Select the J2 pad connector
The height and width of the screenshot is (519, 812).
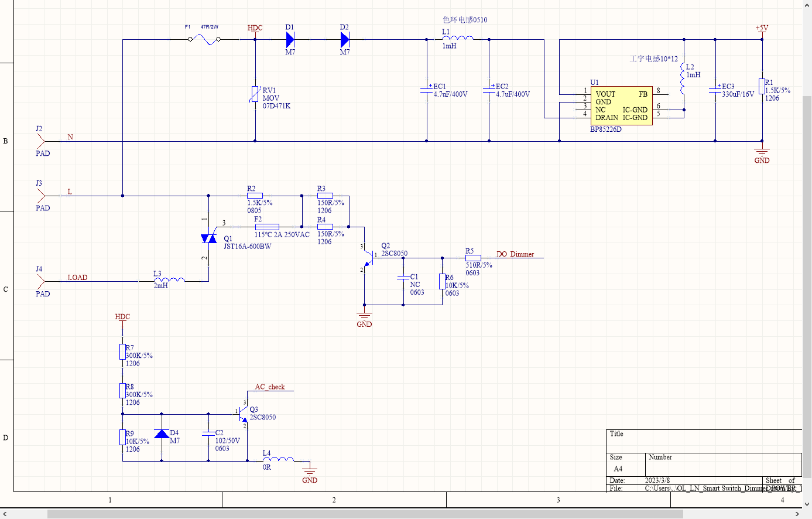[x=42, y=141]
